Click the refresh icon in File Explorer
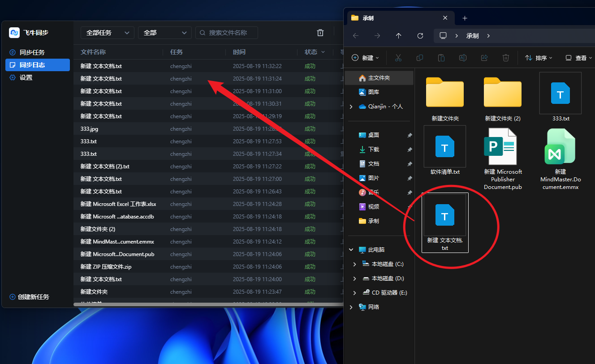 (x=420, y=36)
